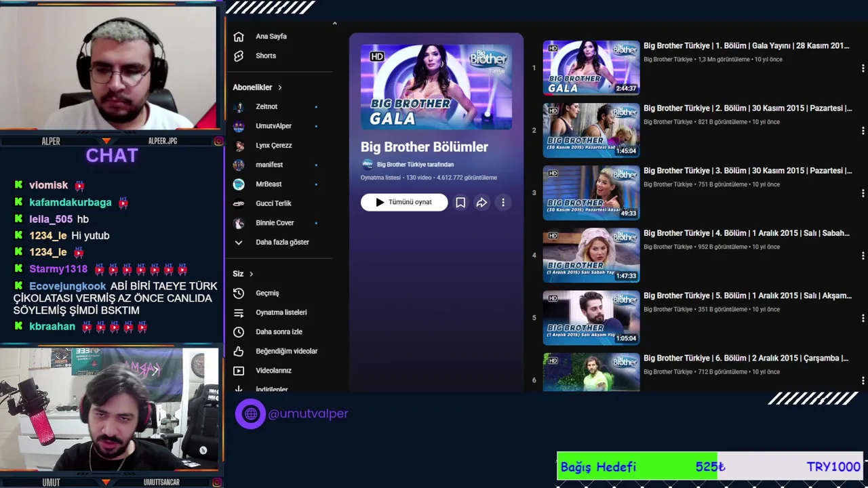
Task: Open the 49:33 video thumbnail
Action: tap(591, 192)
